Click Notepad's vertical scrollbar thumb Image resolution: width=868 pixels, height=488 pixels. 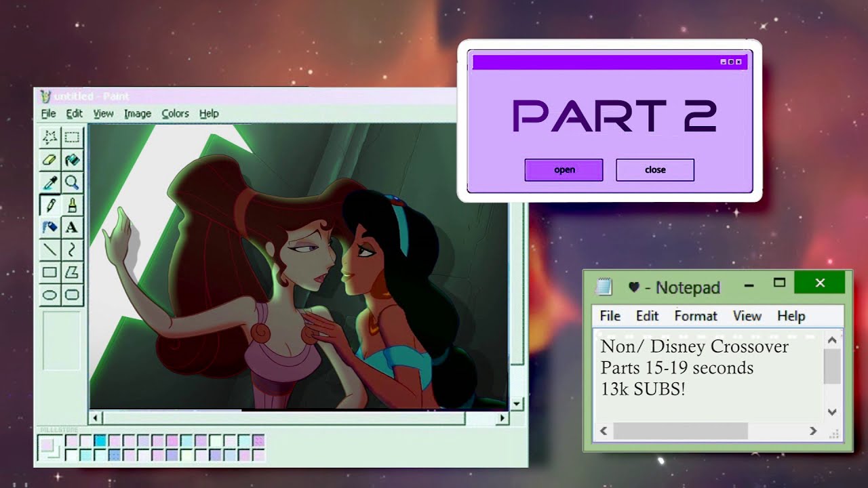tap(832, 367)
